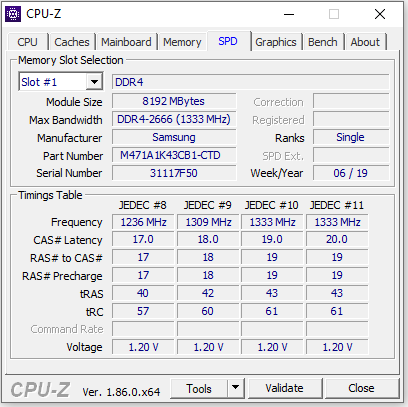
Task: Expand the Tools button dropdown arrow
Action: 236,388
